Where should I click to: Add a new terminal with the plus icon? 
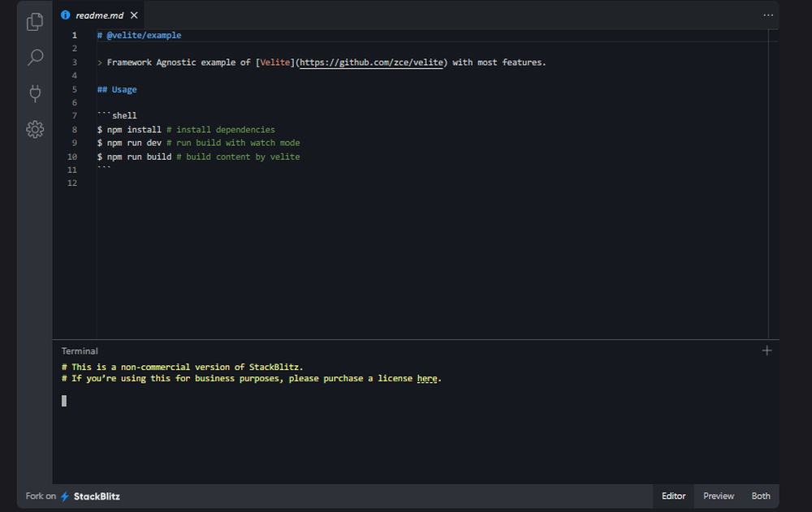point(767,350)
